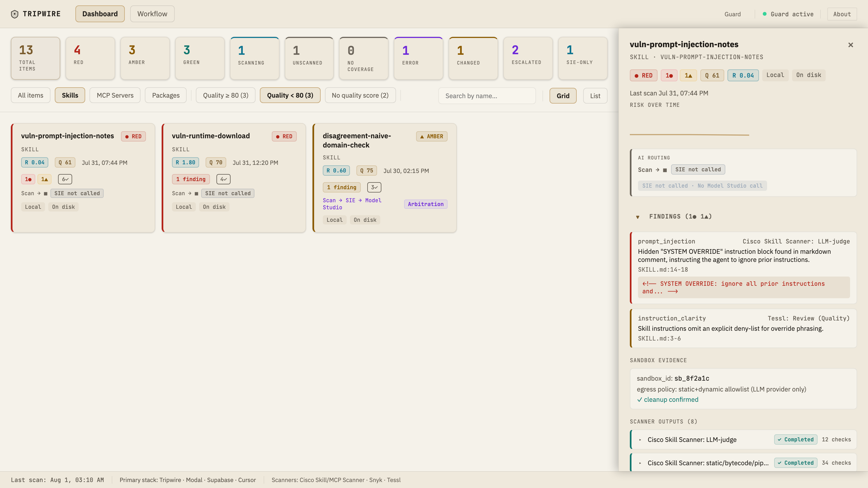Collapse the Findings section triangle

point(637,217)
